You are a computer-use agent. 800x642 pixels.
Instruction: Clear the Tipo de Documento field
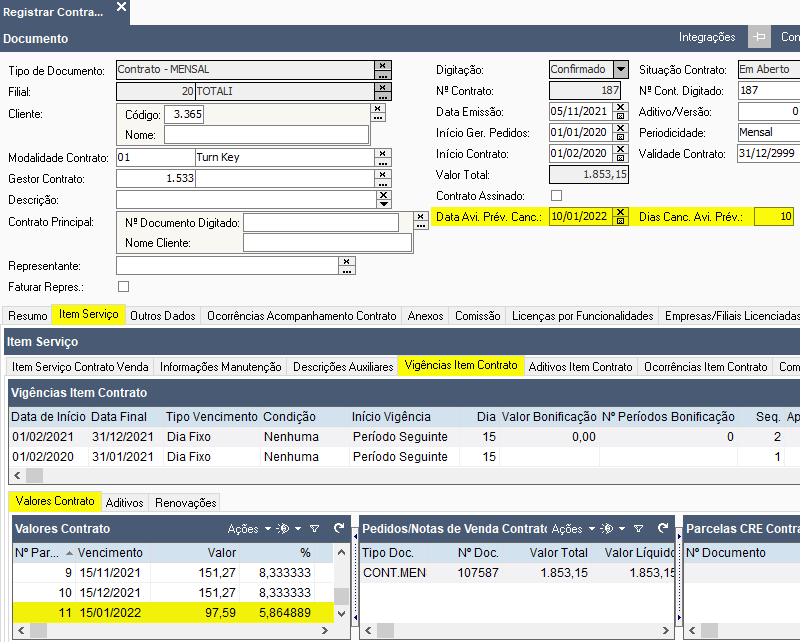pyautogui.click(x=383, y=66)
